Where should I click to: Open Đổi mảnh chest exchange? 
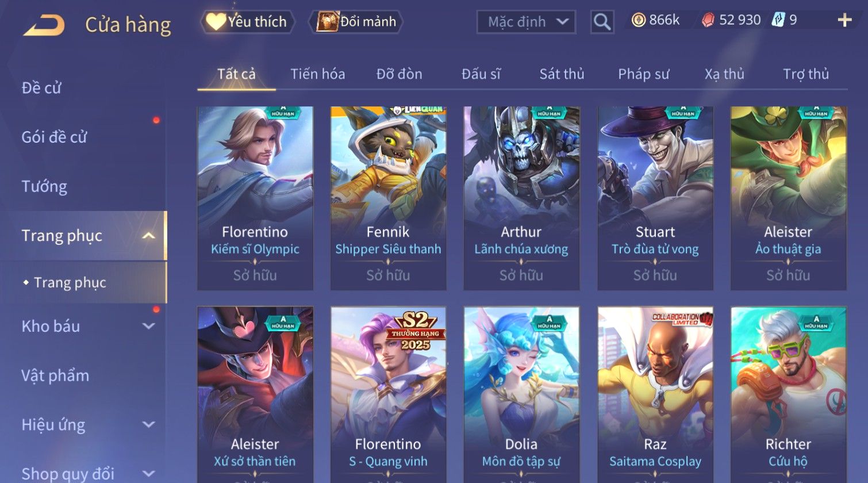point(356,22)
